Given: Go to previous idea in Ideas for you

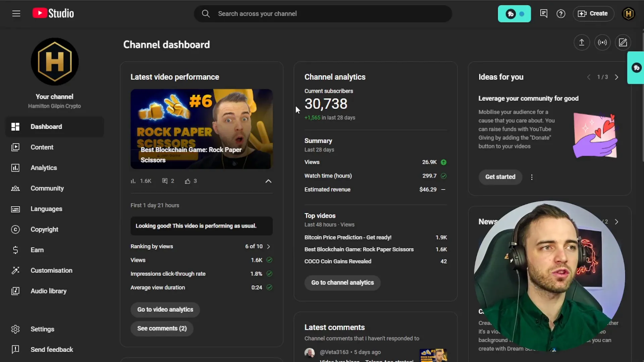Looking at the screenshot, I should click(589, 77).
